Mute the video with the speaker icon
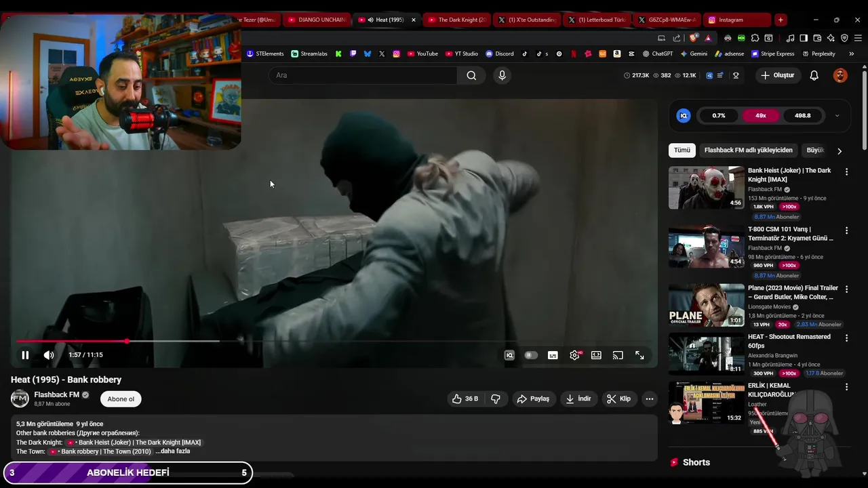This screenshot has width=868, height=488. point(49,355)
